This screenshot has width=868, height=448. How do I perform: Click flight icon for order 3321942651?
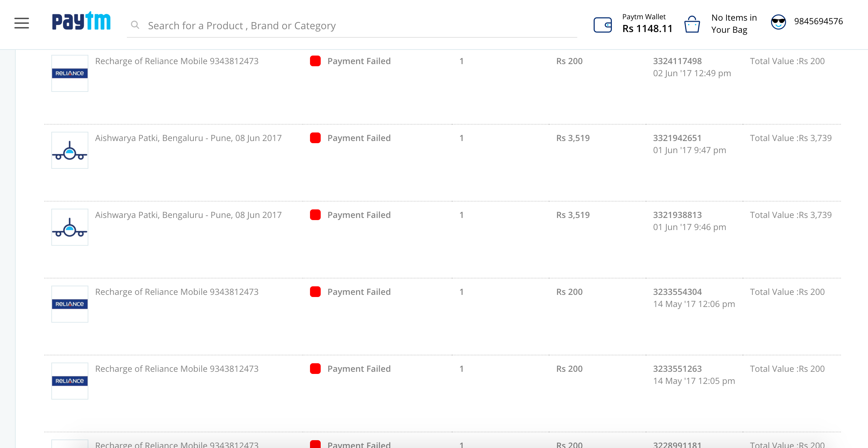coord(70,150)
